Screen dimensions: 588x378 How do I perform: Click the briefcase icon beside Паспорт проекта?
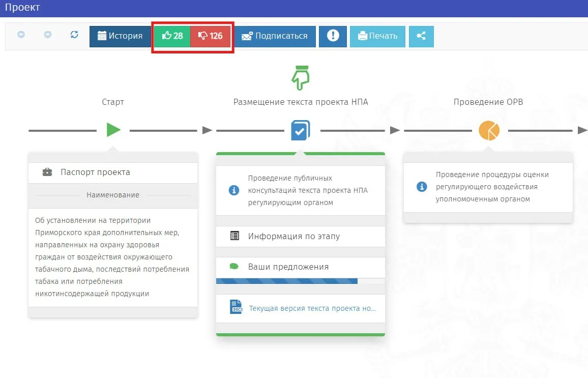47,172
